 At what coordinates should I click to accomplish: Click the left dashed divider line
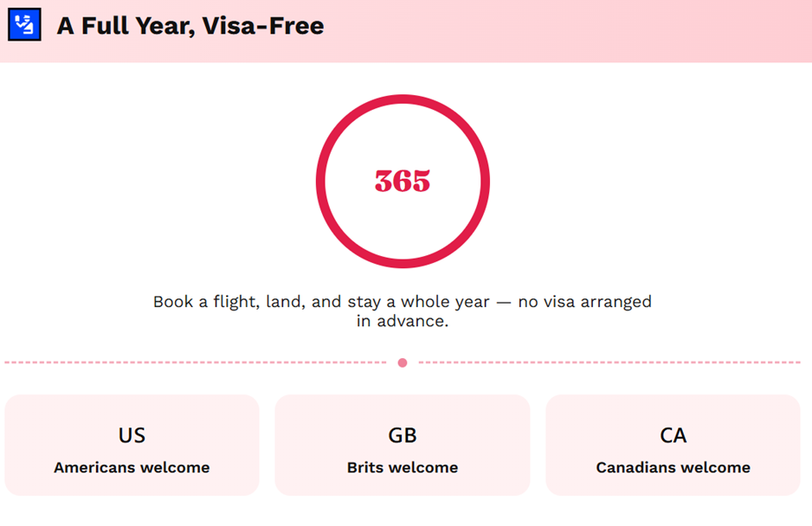(x=196, y=362)
